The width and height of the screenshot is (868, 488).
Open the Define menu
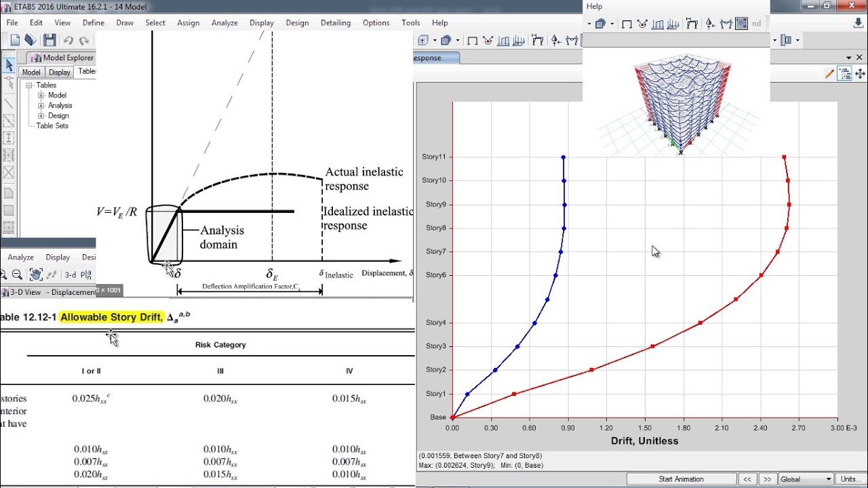tap(94, 22)
